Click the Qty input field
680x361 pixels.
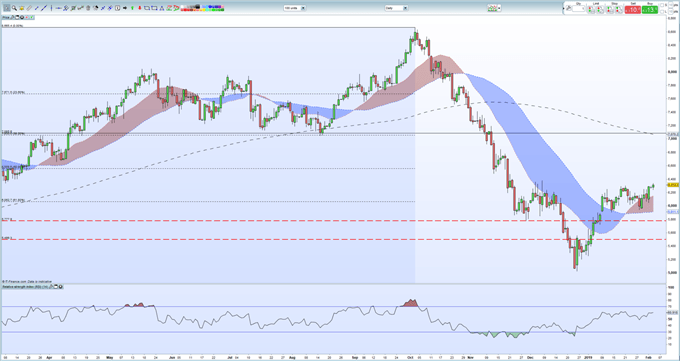point(579,9)
